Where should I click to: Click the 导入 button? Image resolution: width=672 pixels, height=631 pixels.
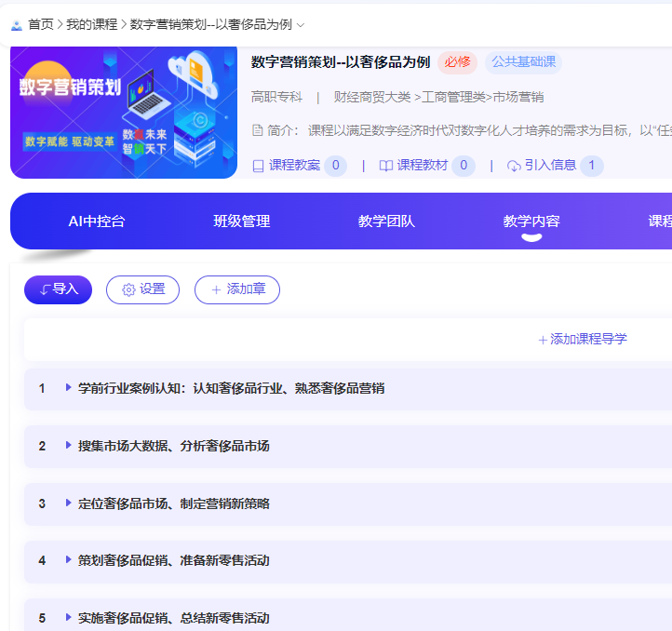coord(59,289)
